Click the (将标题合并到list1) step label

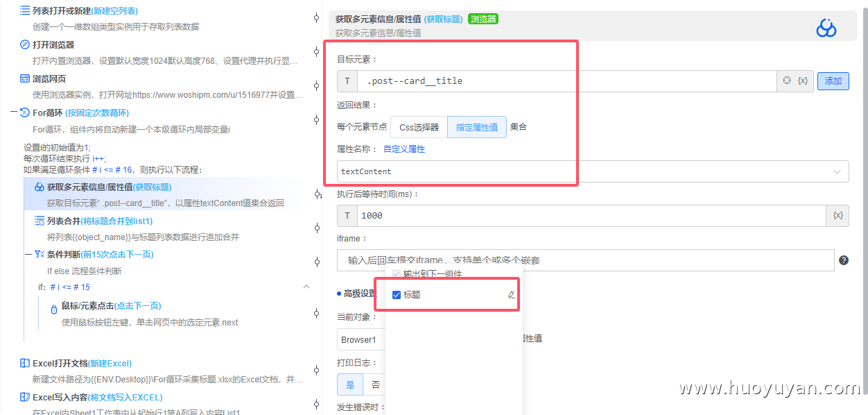(116, 221)
